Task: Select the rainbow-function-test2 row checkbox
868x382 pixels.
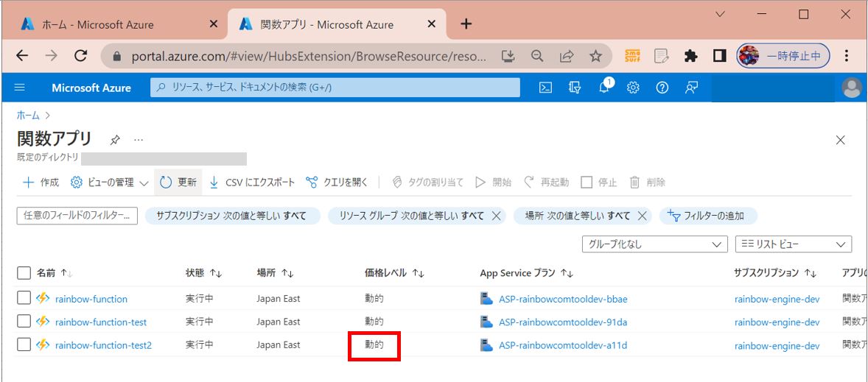Action: pos(24,344)
